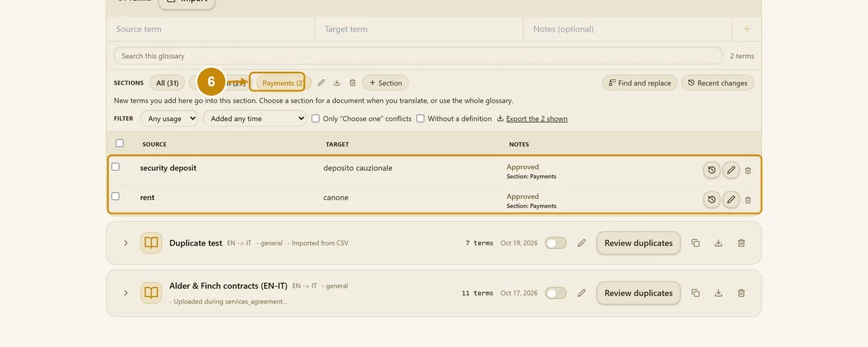Screen dimensions: 868x347
Task: Copy the Alder & Finch contracts glossary
Action: 696,293
